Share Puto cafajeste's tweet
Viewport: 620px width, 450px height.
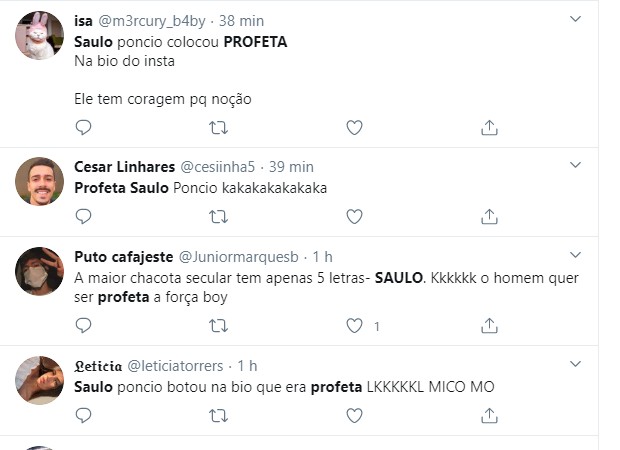pos(490,326)
